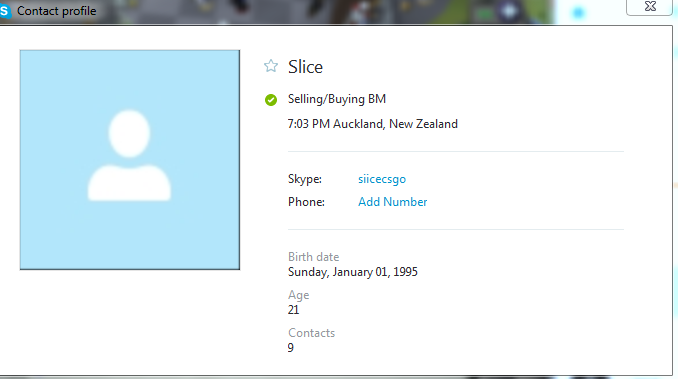
Task: Click the Contacts label
Action: click(311, 333)
